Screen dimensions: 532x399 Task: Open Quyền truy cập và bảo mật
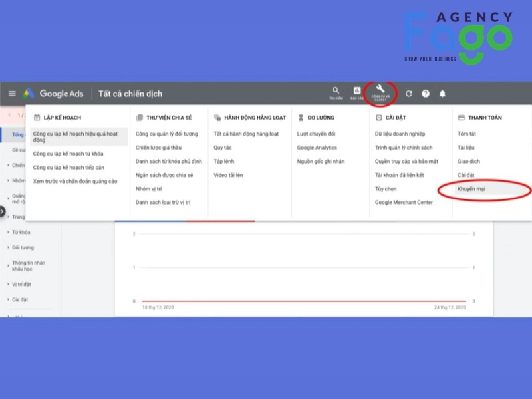pos(406,161)
